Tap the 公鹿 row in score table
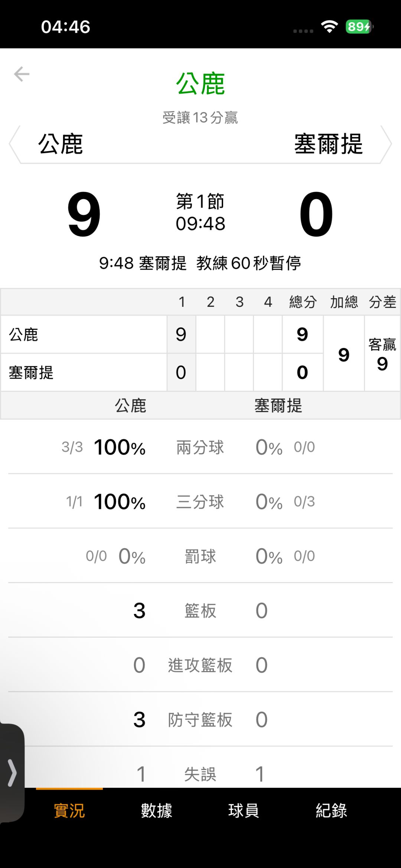This screenshot has height=868, width=401. click(x=84, y=335)
